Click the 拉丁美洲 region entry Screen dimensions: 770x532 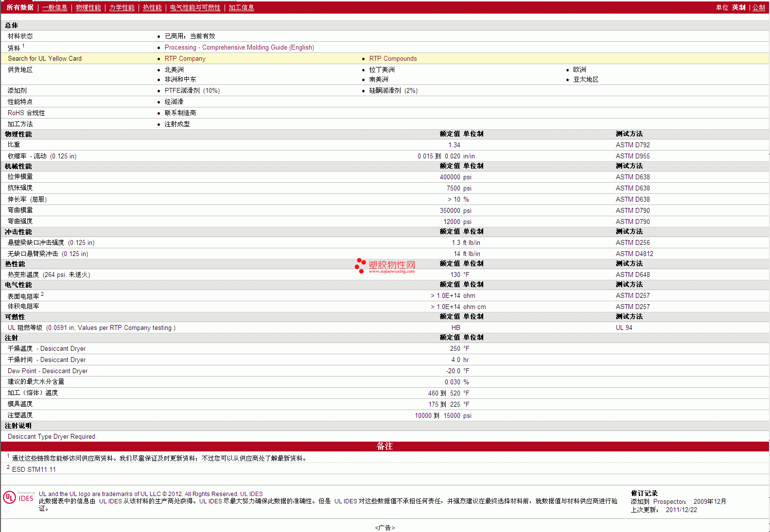coord(382,70)
